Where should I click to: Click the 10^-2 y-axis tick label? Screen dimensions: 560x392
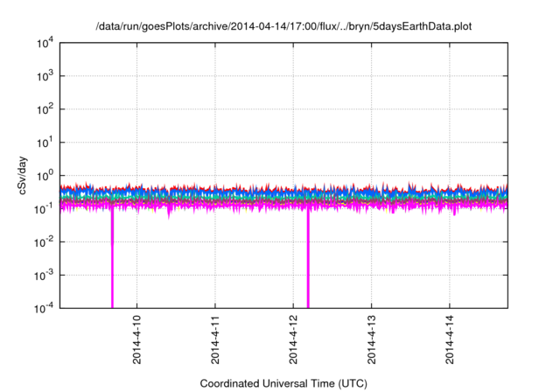tap(45, 242)
